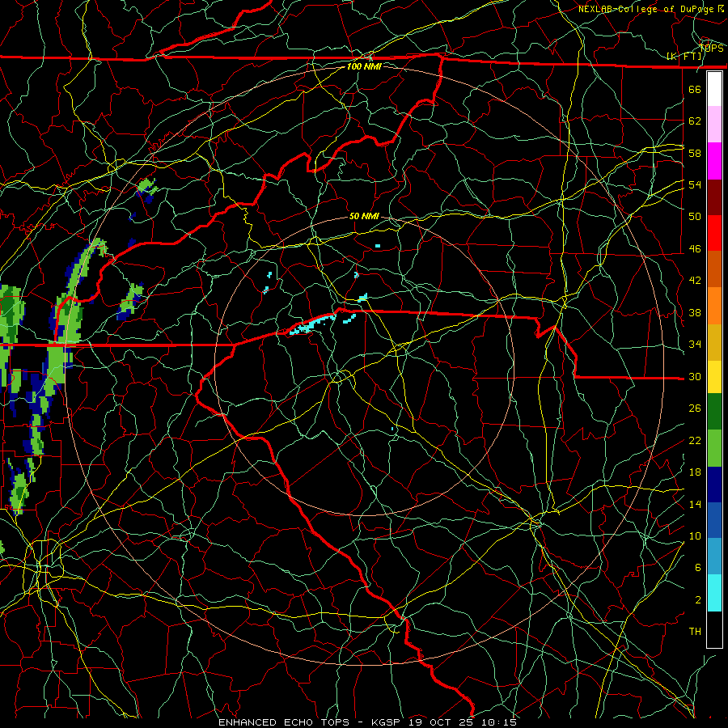Click the "TH" legend label
Viewport: 728px width, 728px height.
[695, 632]
